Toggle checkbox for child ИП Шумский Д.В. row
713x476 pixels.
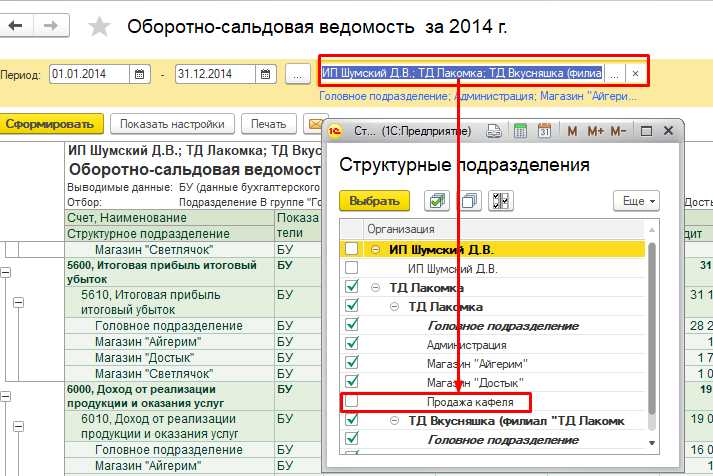351,268
